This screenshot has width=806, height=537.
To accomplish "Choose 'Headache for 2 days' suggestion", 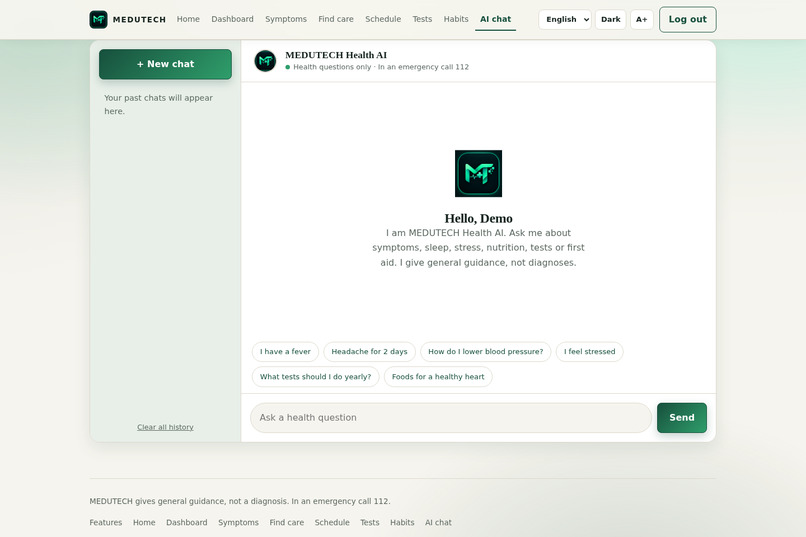I will pyautogui.click(x=369, y=351).
